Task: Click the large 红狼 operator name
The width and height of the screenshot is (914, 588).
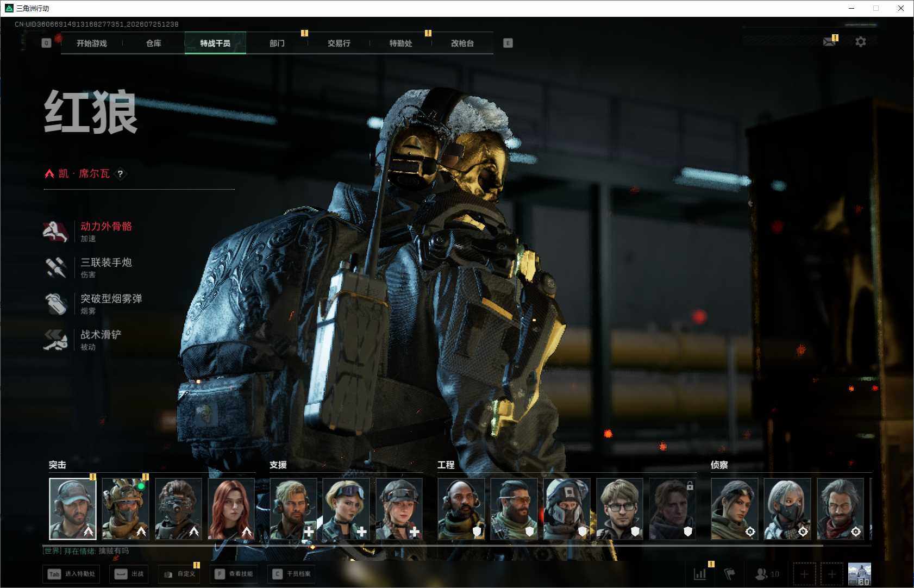Action: click(91, 112)
